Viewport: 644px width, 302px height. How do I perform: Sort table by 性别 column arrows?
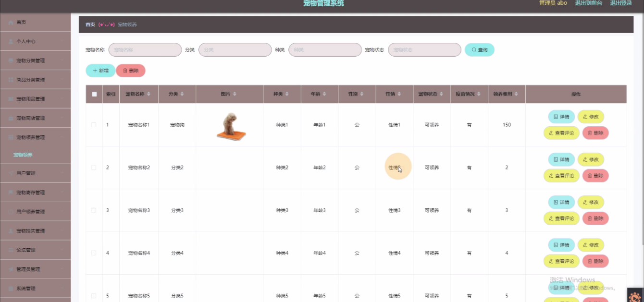click(362, 94)
